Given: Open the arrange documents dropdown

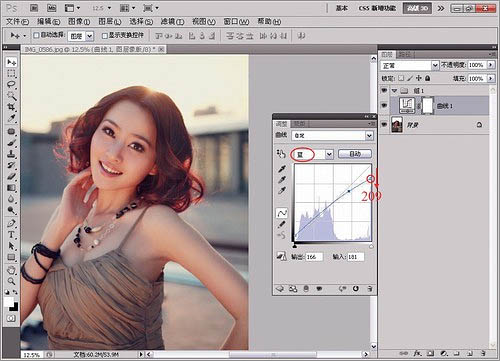Looking at the screenshot, I should click(127, 8).
